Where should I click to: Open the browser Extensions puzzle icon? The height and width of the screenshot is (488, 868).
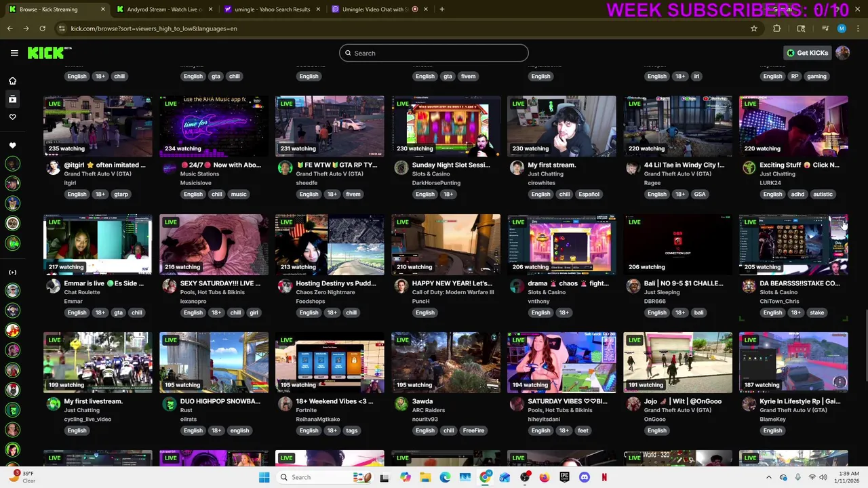(777, 28)
